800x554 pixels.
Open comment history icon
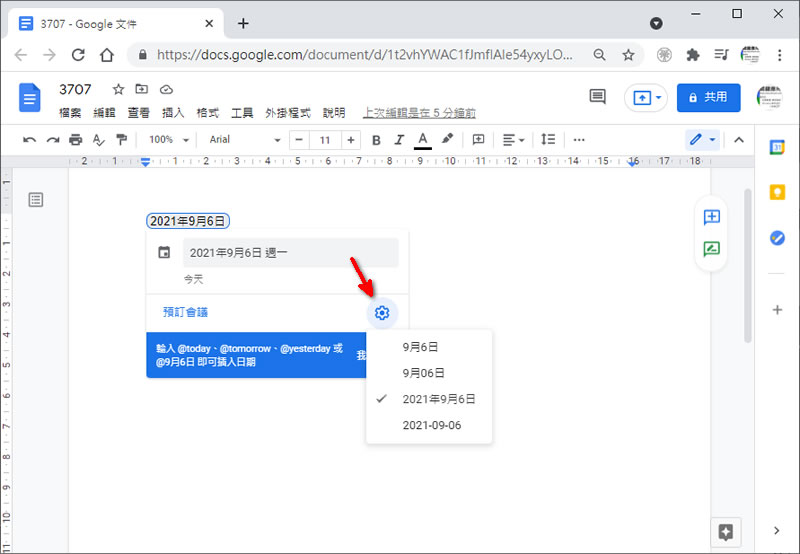point(597,97)
